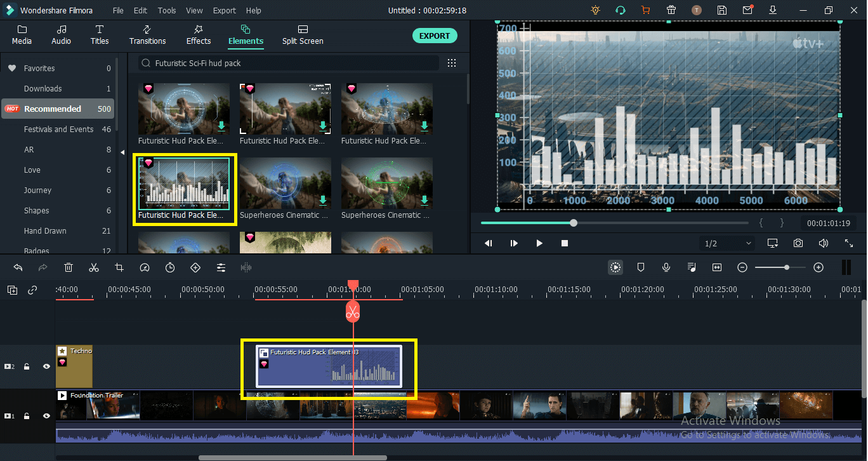Select the Love category
The width and height of the screenshot is (868, 461).
tap(58, 170)
